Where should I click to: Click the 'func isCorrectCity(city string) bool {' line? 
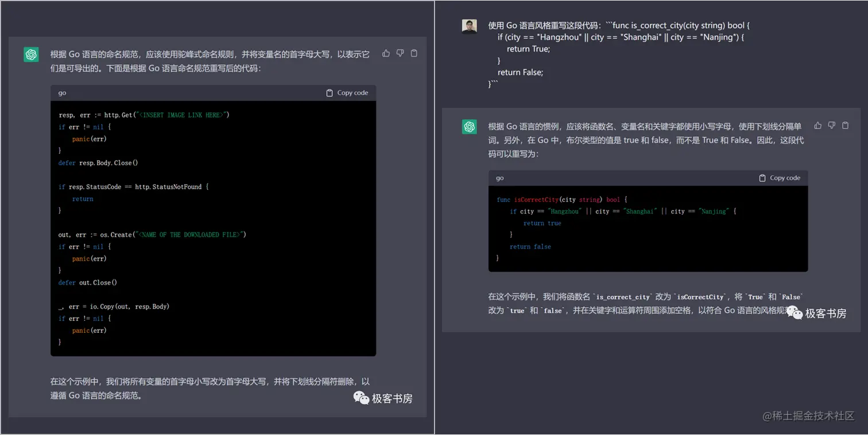[x=562, y=200]
